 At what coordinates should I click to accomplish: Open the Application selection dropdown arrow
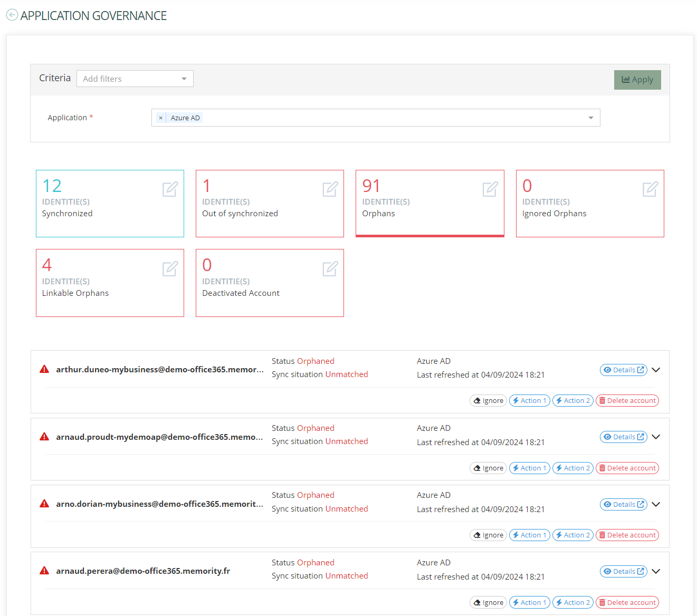tap(590, 118)
